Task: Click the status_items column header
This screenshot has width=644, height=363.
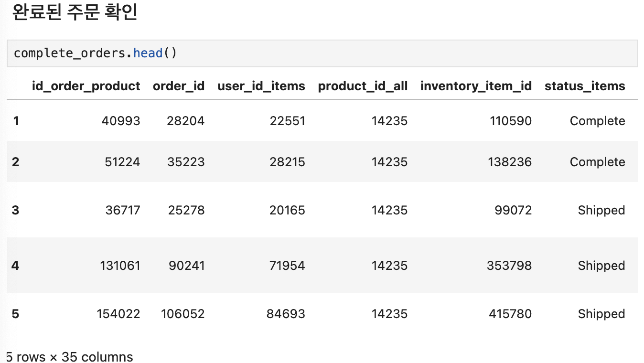Action: point(584,86)
